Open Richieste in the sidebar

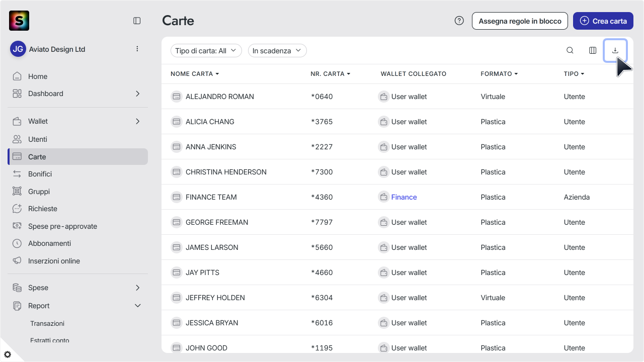(77, 209)
